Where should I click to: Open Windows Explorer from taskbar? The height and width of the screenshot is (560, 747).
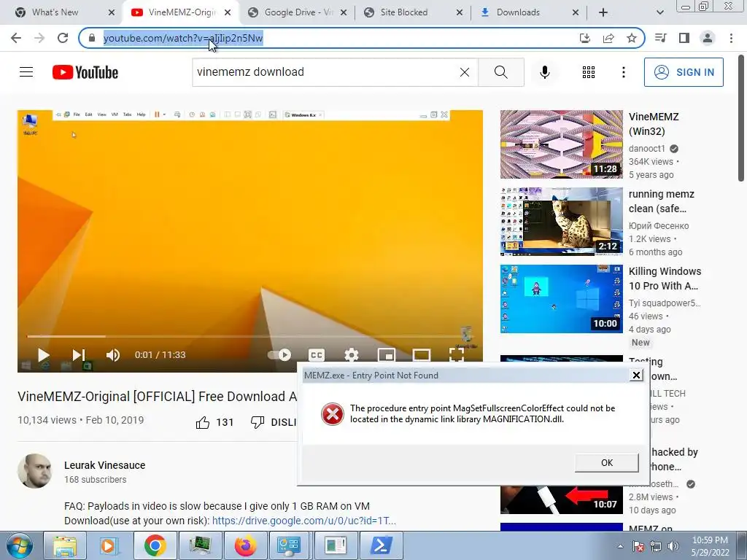(x=65, y=545)
